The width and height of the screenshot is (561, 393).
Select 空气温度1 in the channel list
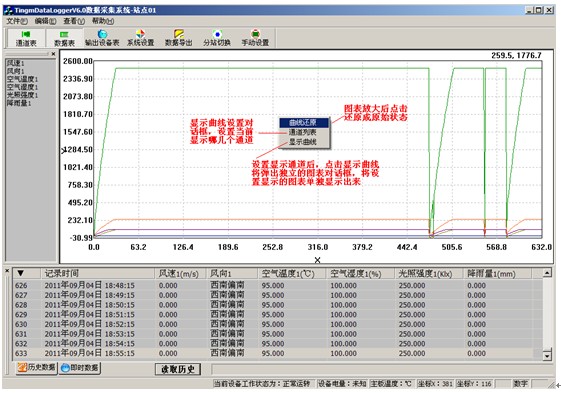(22, 79)
